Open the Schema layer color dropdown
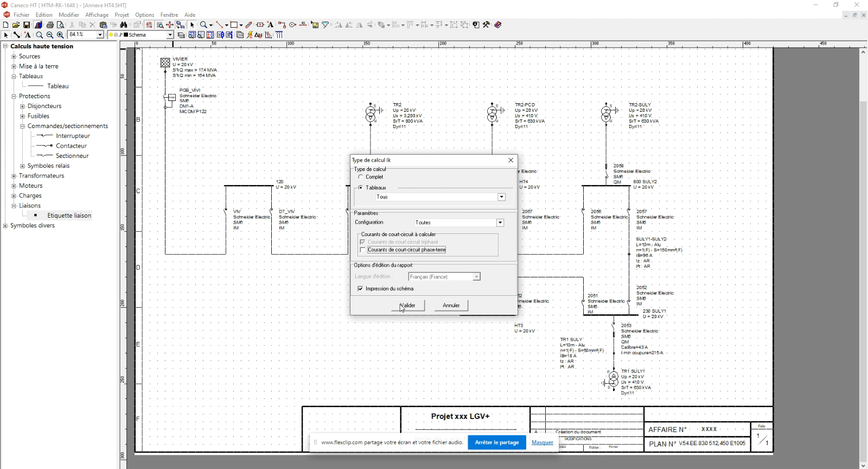Viewport: 868px width, 469px height. click(170, 35)
